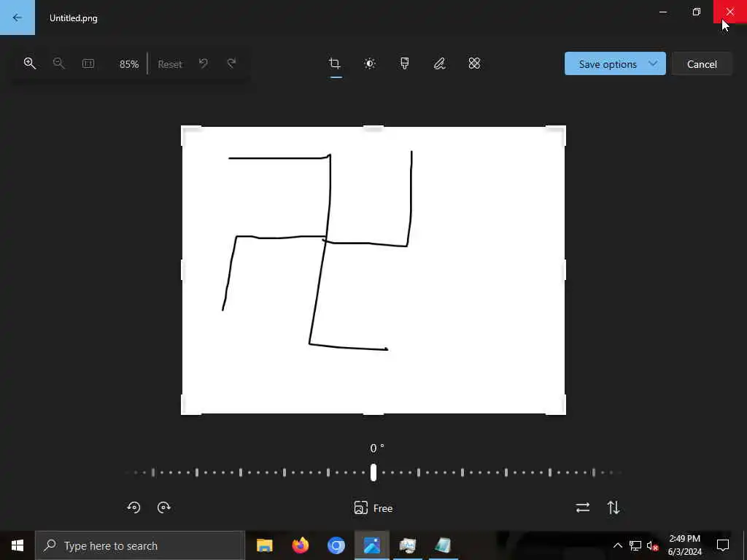Open the notification center icon
Screen dimensions: 747x560
coord(723,545)
